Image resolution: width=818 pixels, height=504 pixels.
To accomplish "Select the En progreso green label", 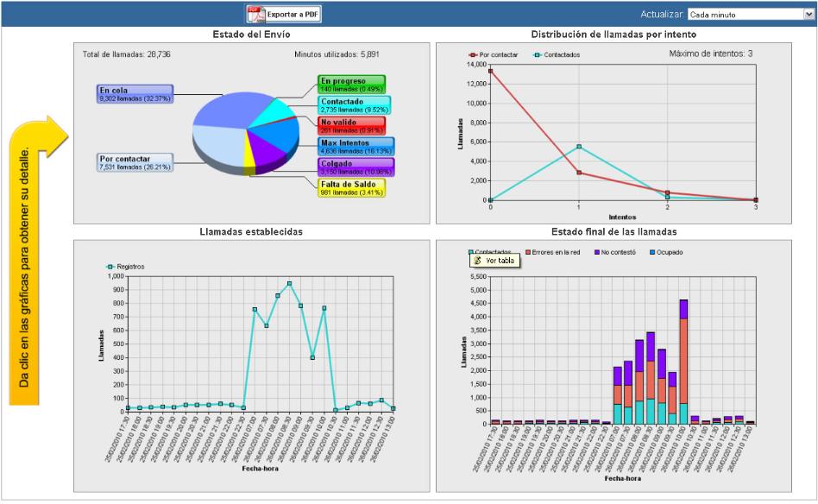I will tap(351, 85).
